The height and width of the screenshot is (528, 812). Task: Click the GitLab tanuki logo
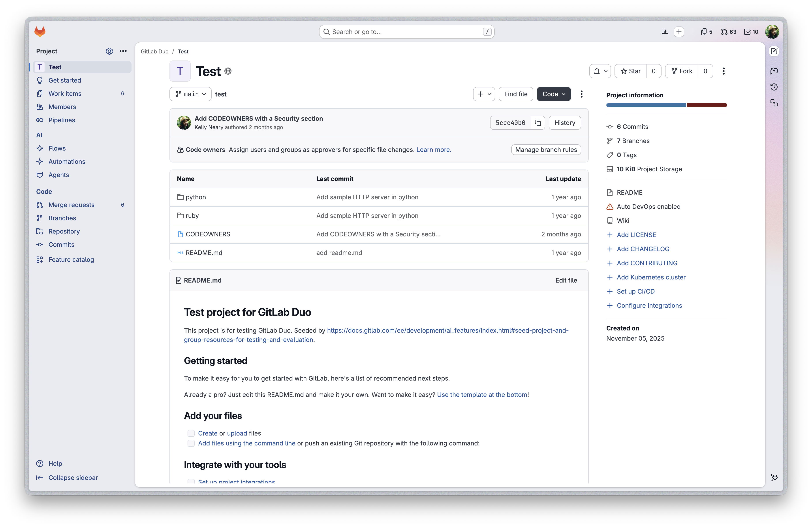(x=40, y=32)
